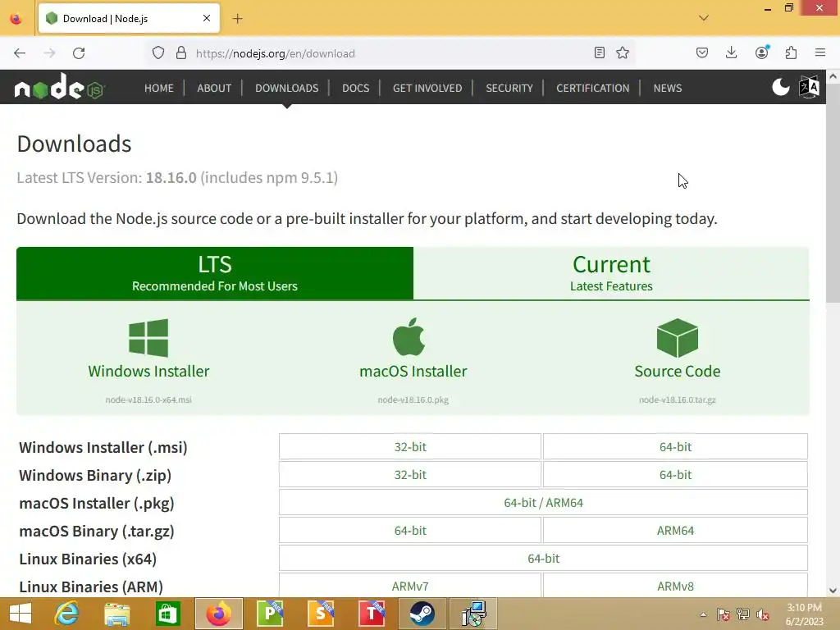Download Windows Binary (.zip) 32-bit

[x=410, y=475]
